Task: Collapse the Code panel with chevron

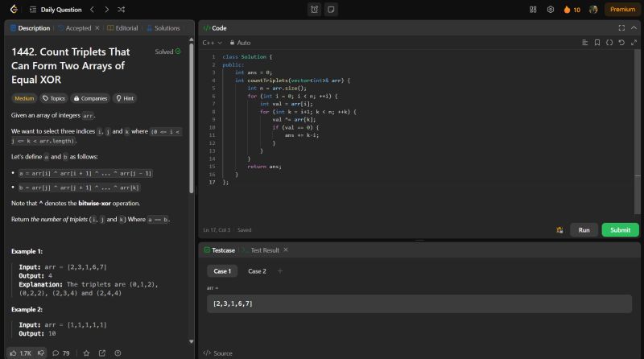Action: (x=634, y=27)
